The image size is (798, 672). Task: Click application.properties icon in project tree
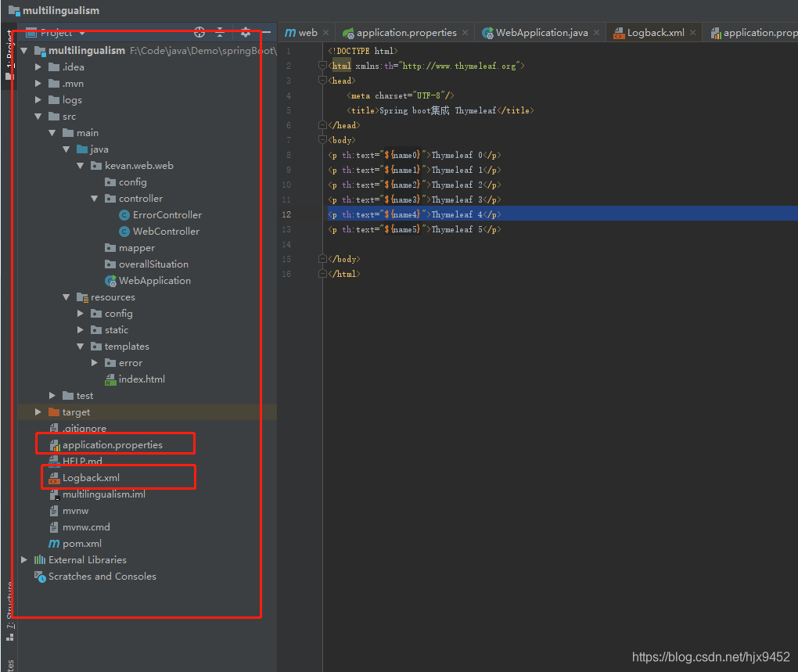click(x=55, y=445)
